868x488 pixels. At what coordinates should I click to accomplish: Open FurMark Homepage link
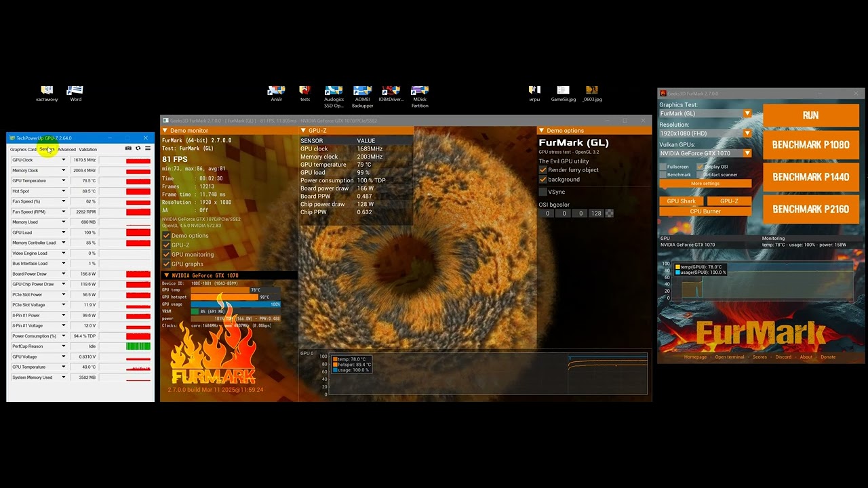tap(695, 357)
